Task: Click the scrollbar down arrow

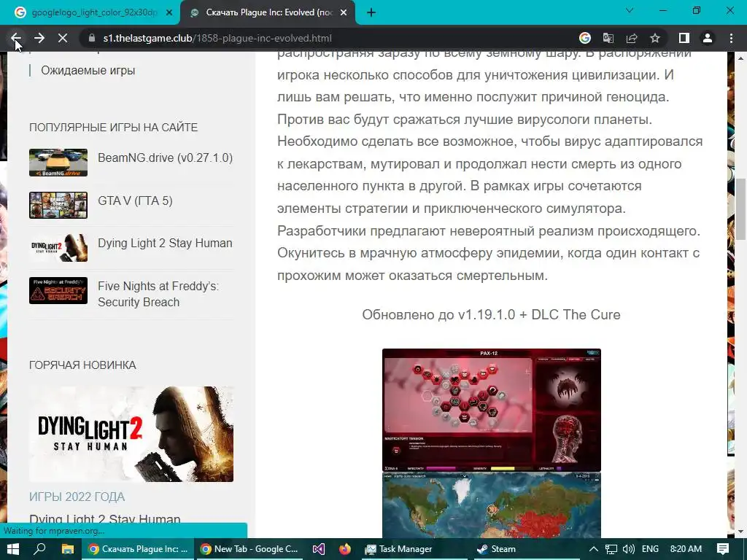Action: (x=741, y=532)
